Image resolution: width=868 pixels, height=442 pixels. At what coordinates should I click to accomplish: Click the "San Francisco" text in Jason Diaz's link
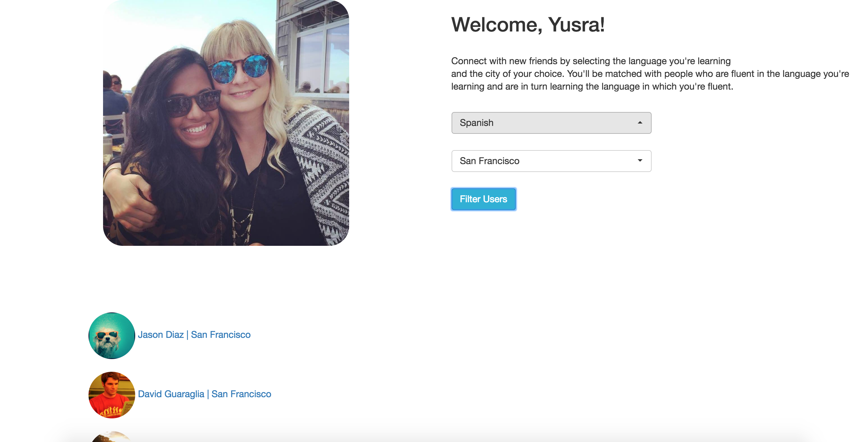pyautogui.click(x=221, y=335)
